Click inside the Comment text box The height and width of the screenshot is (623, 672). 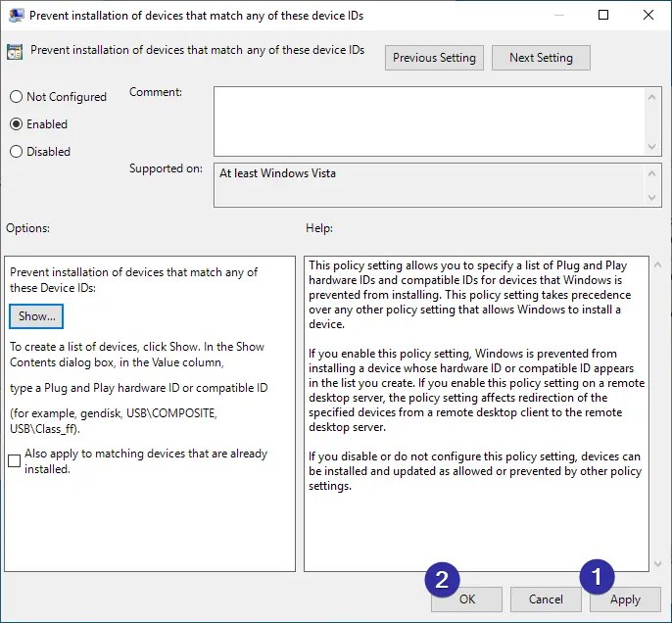429,121
